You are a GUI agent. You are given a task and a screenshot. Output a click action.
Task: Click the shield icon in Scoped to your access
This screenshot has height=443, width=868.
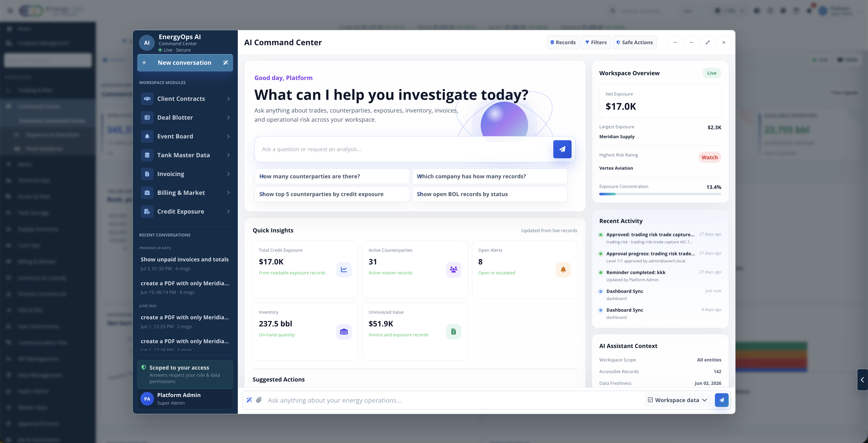[144, 367]
